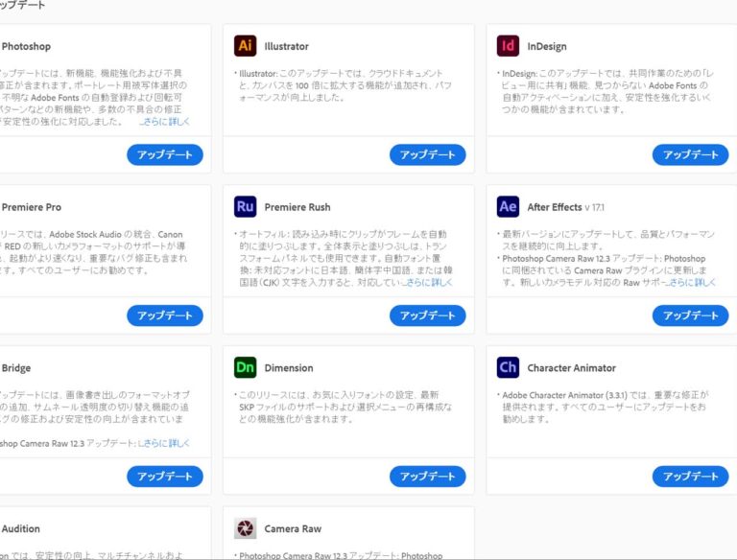Click the InDesign Id app icon

click(x=508, y=46)
